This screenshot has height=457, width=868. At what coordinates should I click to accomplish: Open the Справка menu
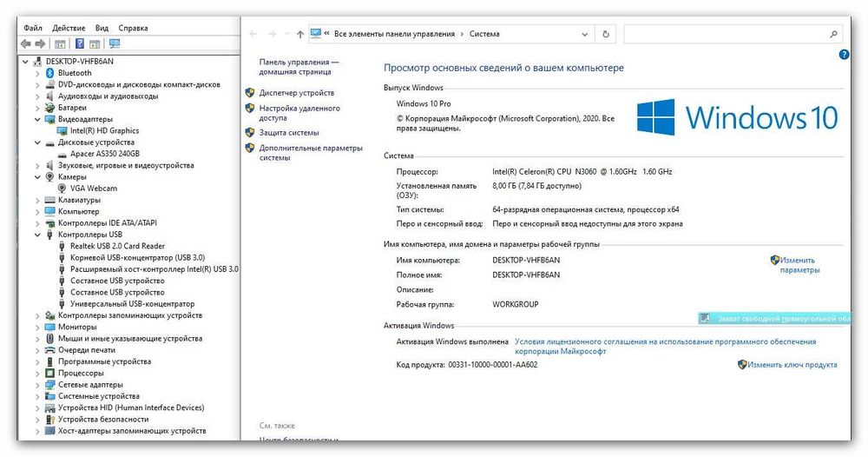pyautogui.click(x=133, y=28)
